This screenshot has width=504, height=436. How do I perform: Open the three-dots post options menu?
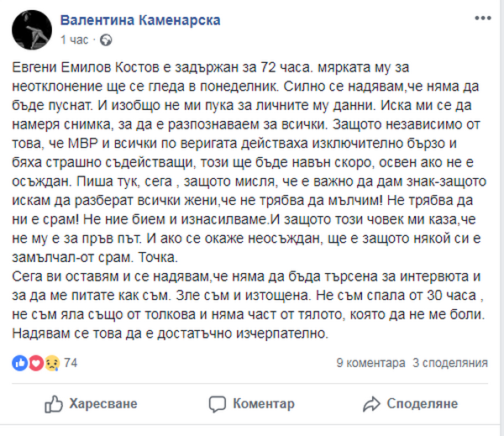[483, 18]
